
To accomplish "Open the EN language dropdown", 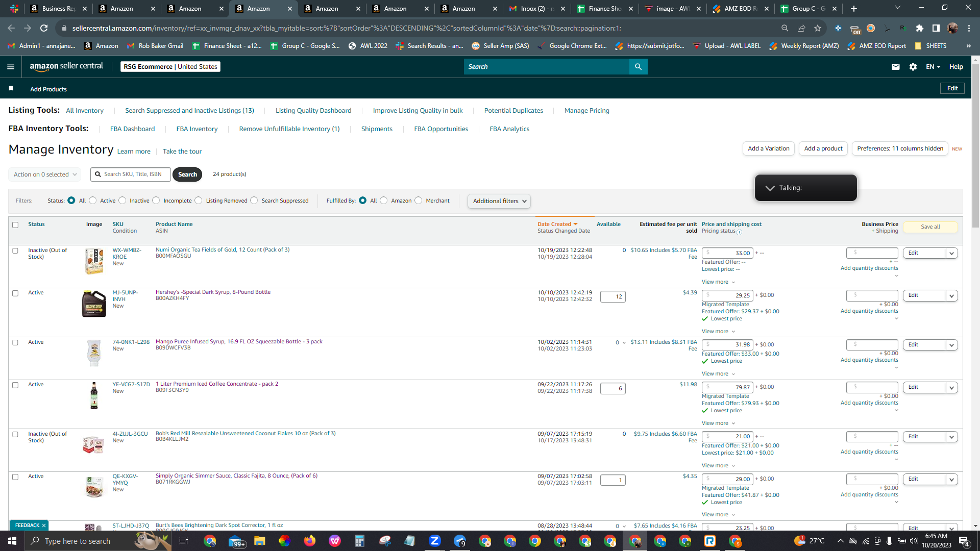I will [933, 67].
